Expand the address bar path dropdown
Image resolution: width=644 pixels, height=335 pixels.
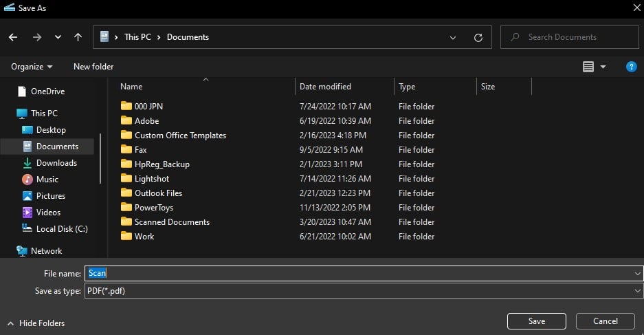coord(452,37)
